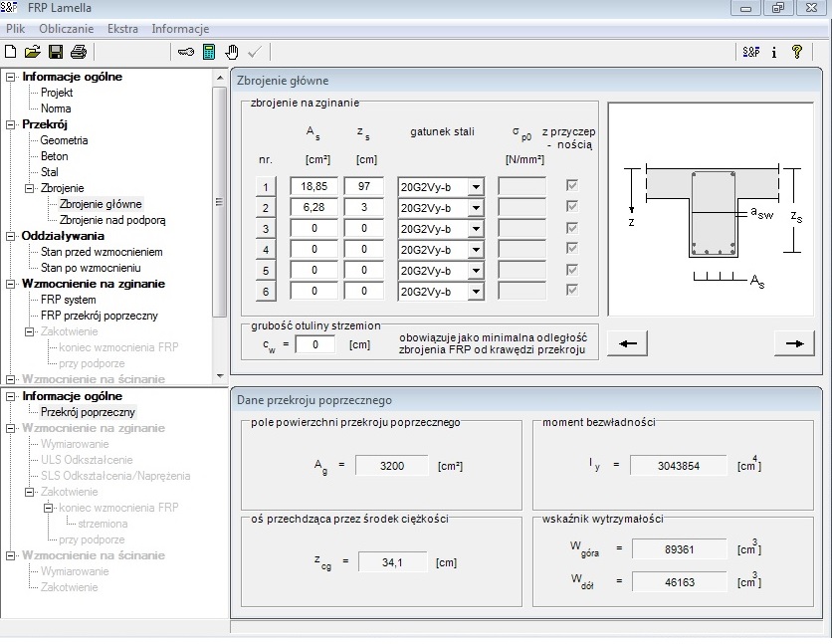Toggle the row 2 'z przyczepnością' checkbox

click(571, 206)
